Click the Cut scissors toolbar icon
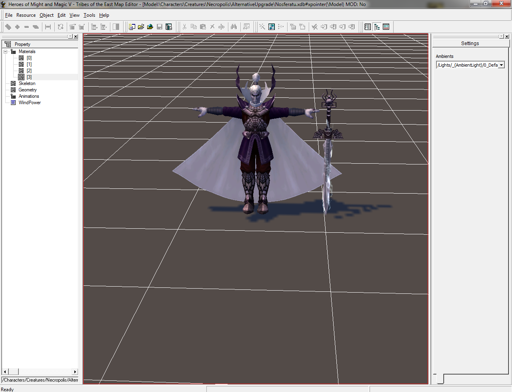The height and width of the screenshot is (392, 512). pyautogui.click(x=184, y=27)
